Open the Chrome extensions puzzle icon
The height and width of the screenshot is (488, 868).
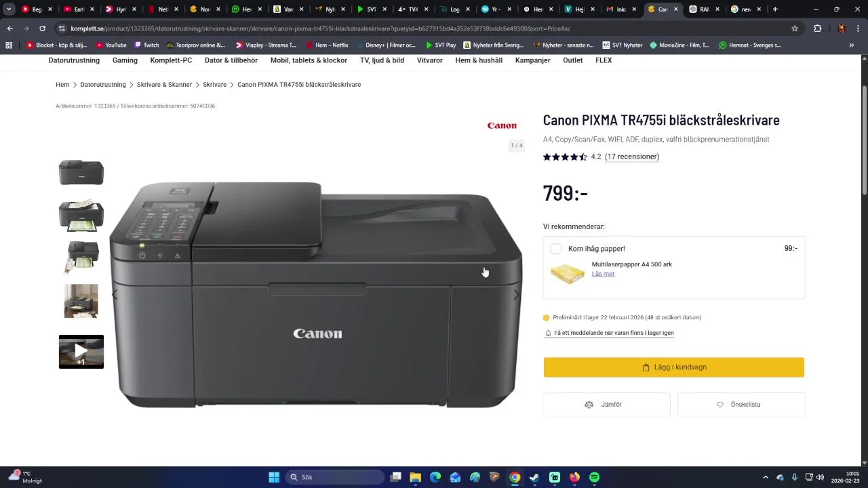817,28
